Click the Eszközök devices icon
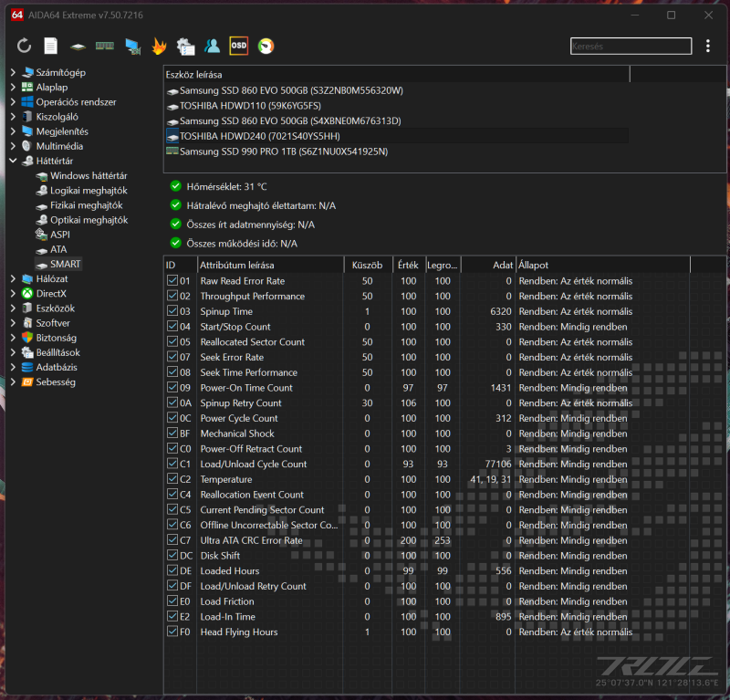This screenshot has height=700, width=730. point(27,308)
